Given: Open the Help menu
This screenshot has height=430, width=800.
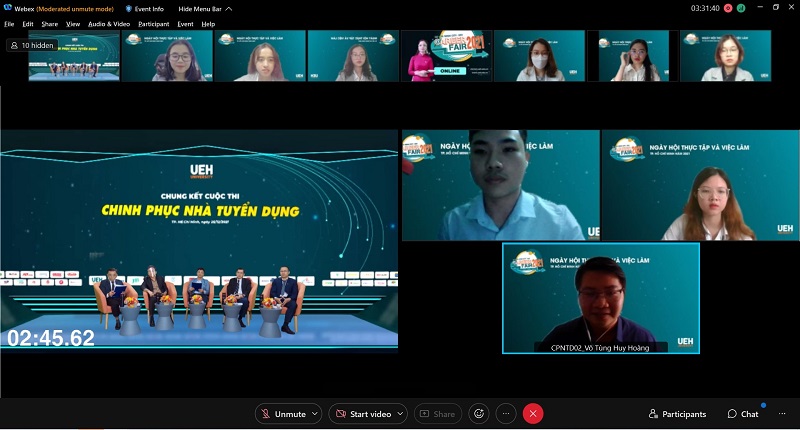Looking at the screenshot, I should click(x=208, y=24).
